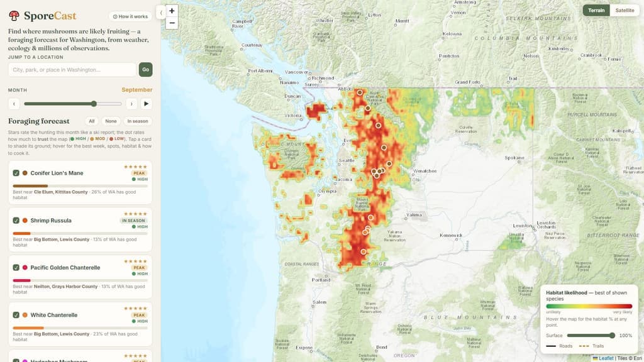This screenshot has width=644, height=362.
Task: Click the IN SEASON badge on Shrimp Russula
Action: 133,221
